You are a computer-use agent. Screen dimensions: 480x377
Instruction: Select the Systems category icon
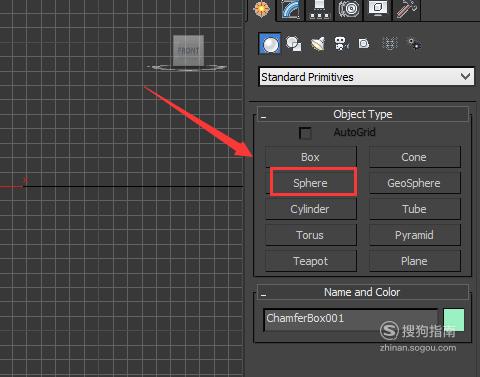pos(414,44)
